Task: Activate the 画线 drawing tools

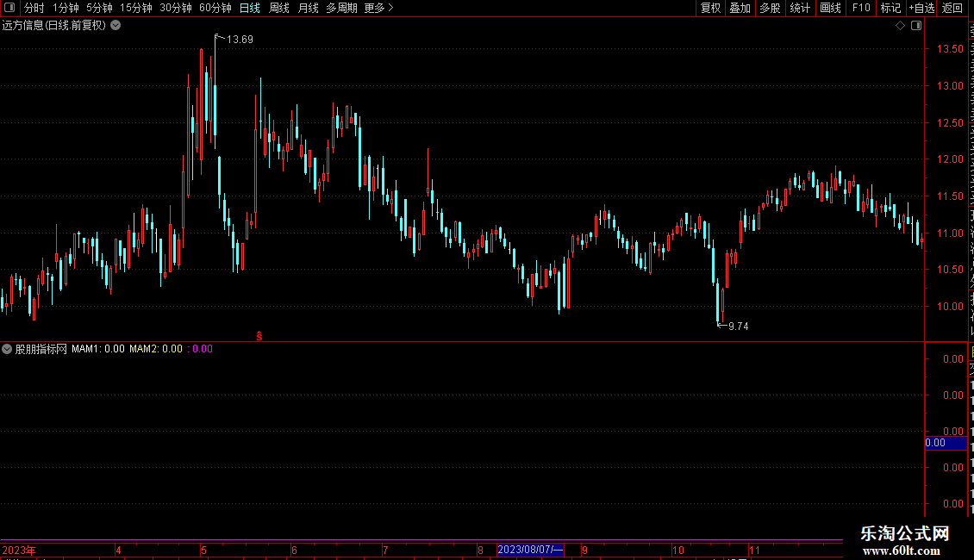Action: coord(831,8)
